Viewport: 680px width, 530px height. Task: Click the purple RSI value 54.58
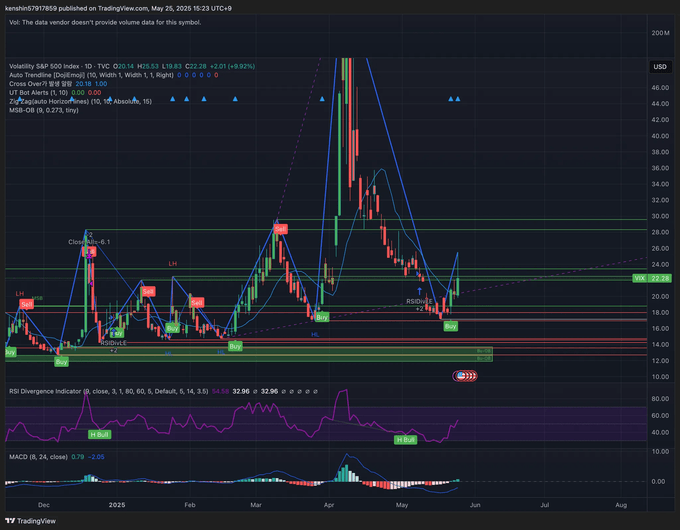(x=220, y=391)
